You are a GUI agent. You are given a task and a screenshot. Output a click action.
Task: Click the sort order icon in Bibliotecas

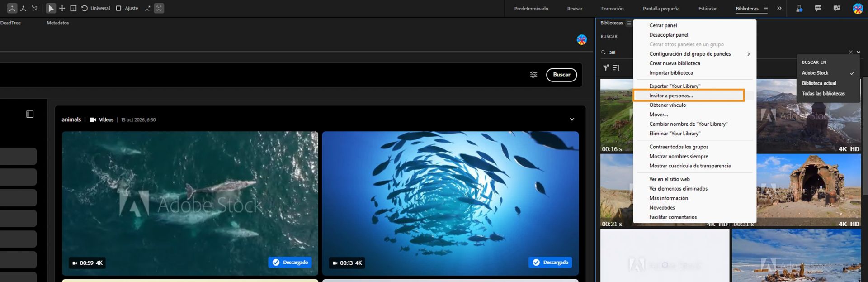pyautogui.click(x=616, y=67)
